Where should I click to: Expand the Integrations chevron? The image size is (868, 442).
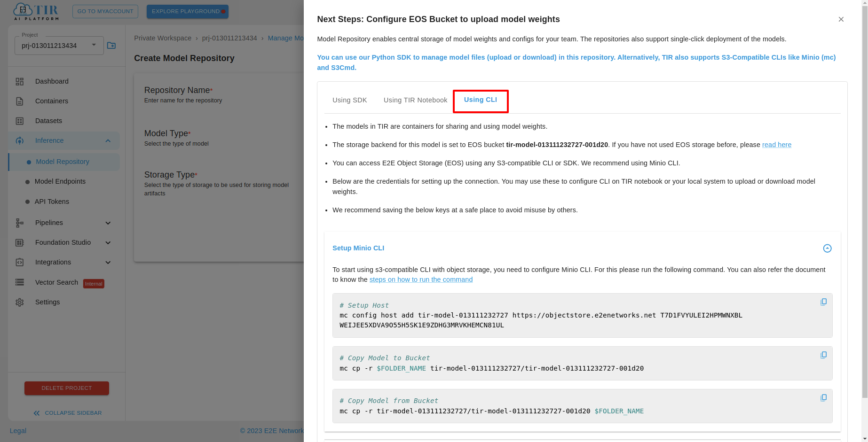point(108,262)
